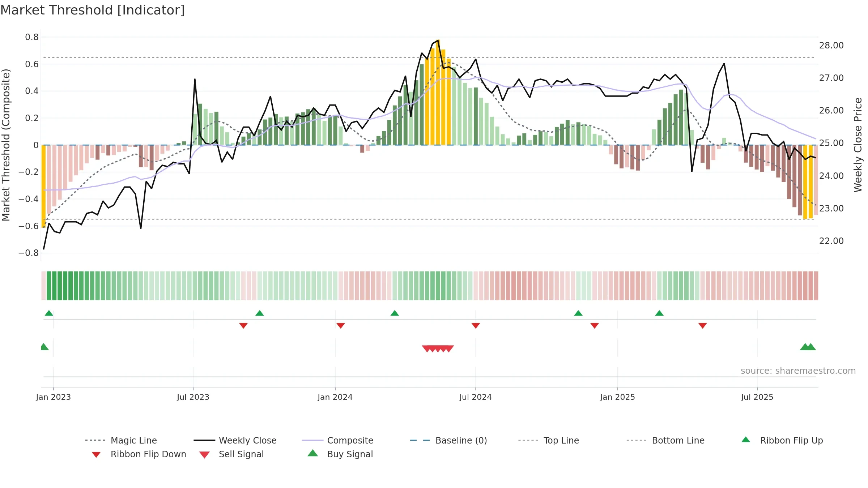
Task: Toggle the Ribbon Flip Down legend entry
Action: (139, 454)
